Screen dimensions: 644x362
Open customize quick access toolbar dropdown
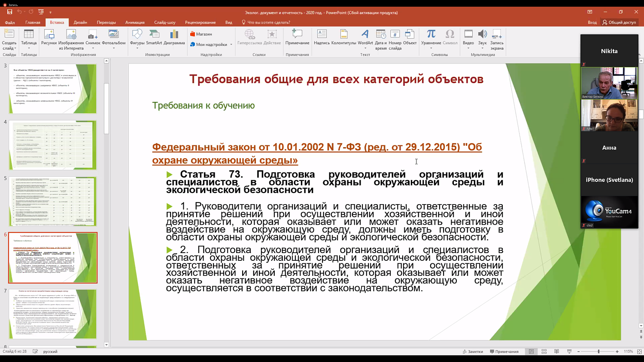tap(50, 12)
